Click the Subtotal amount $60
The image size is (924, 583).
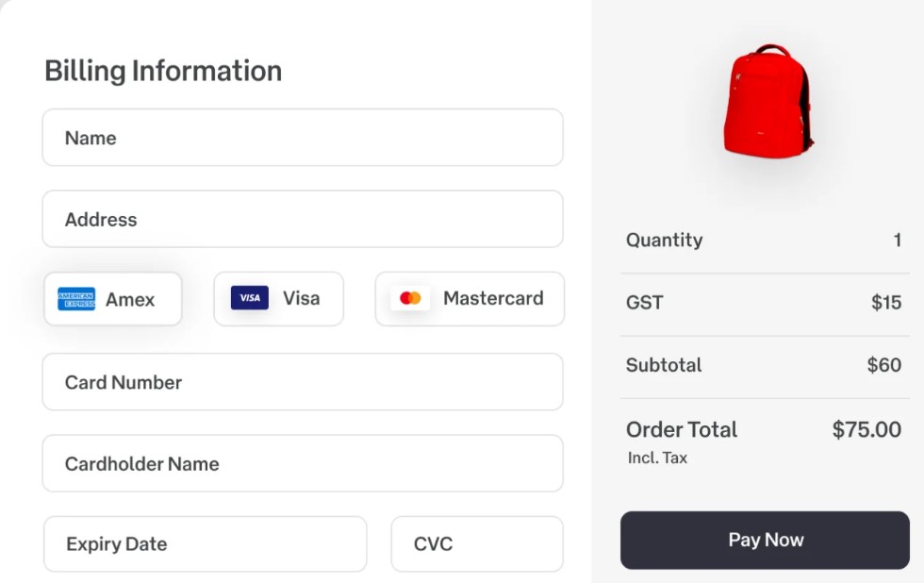(884, 365)
